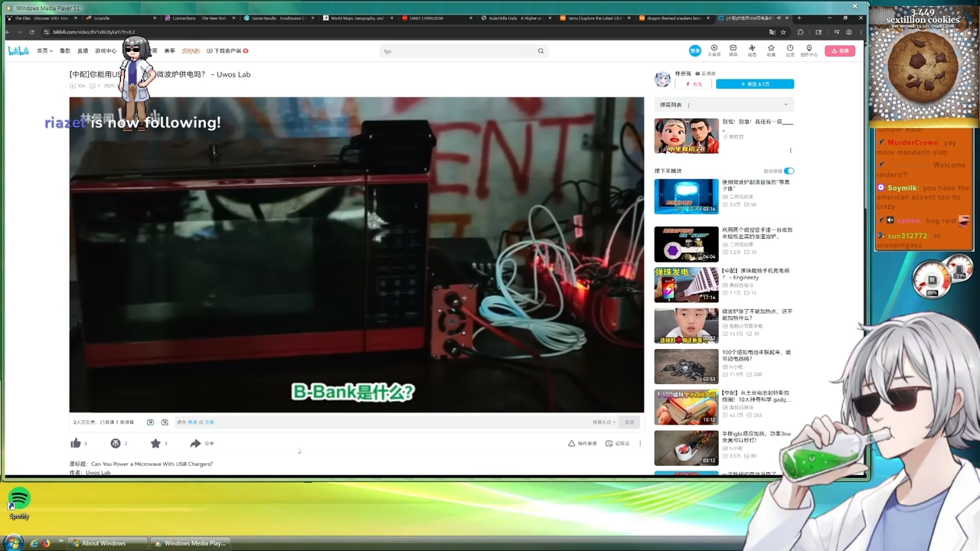
Task: Open a new browser tab
Action: (799, 18)
